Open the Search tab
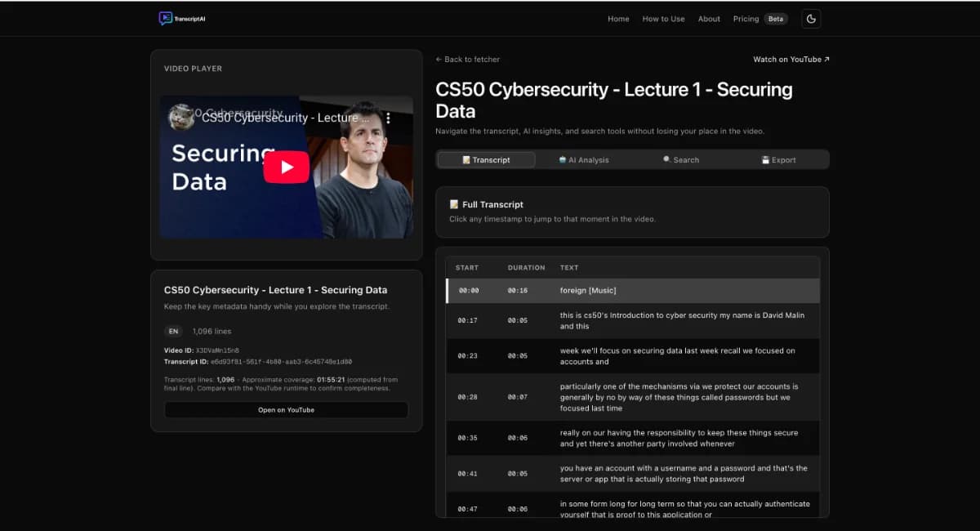The height and width of the screenshot is (531, 980). point(681,160)
